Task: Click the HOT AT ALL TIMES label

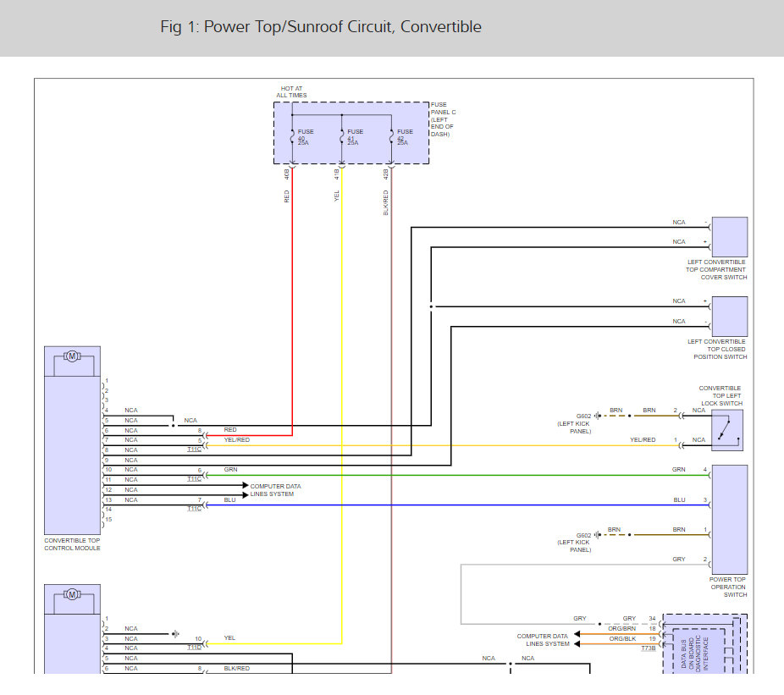Action: pos(291,91)
